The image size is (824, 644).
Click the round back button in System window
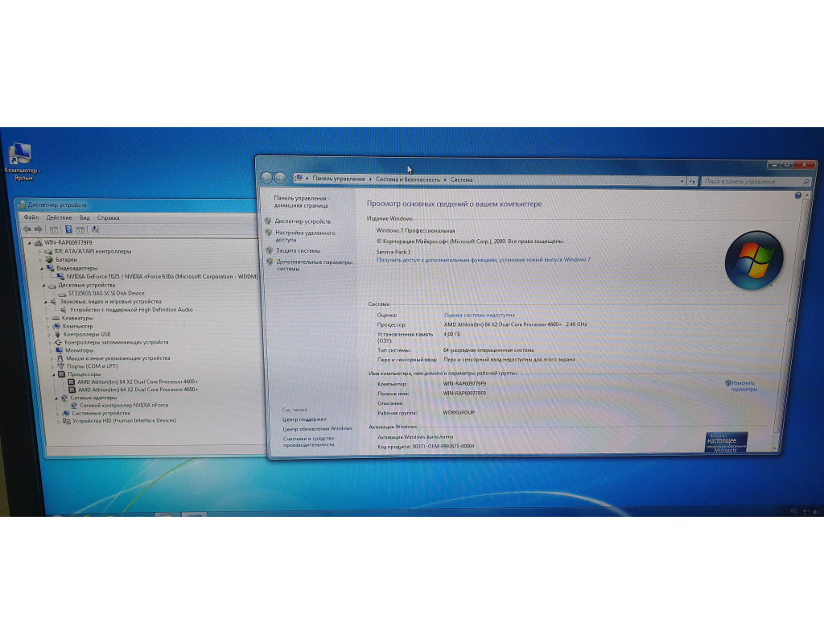click(x=266, y=178)
